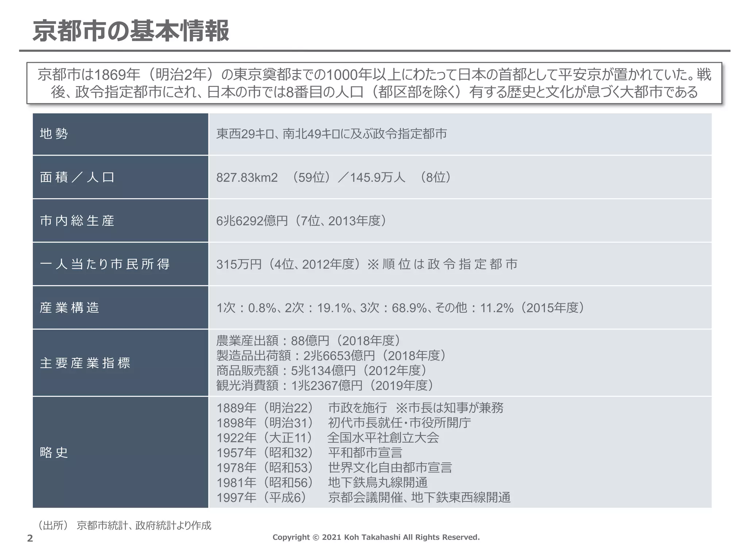Click the value 315万円（4位、2012年度）

tap(289, 264)
